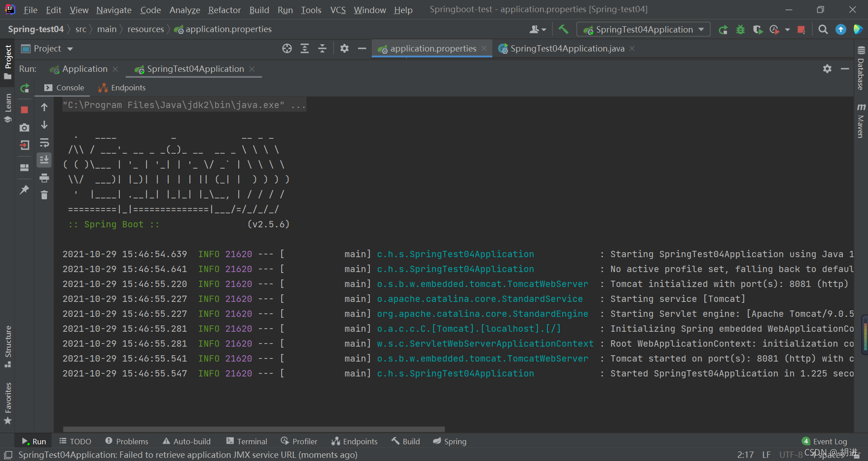This screenshot has width=868, height=461.
Task: Start debugging with the bug icon
Action: 741,30
